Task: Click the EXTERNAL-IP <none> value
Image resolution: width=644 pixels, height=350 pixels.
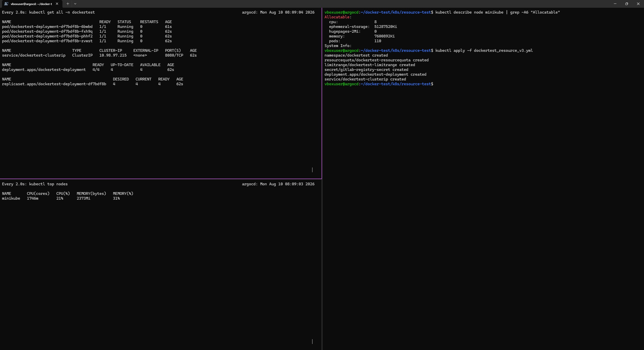Action: point(140,55)
